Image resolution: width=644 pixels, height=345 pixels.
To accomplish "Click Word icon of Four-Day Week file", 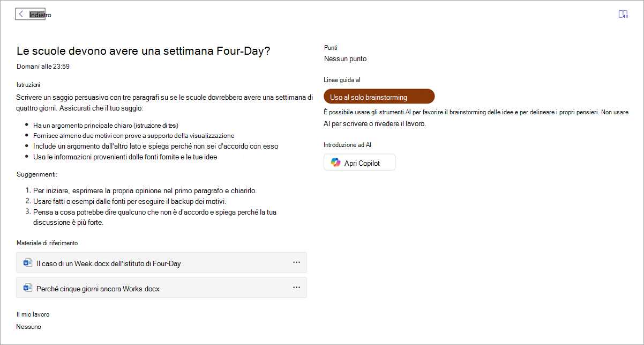I will coord(28,263).
